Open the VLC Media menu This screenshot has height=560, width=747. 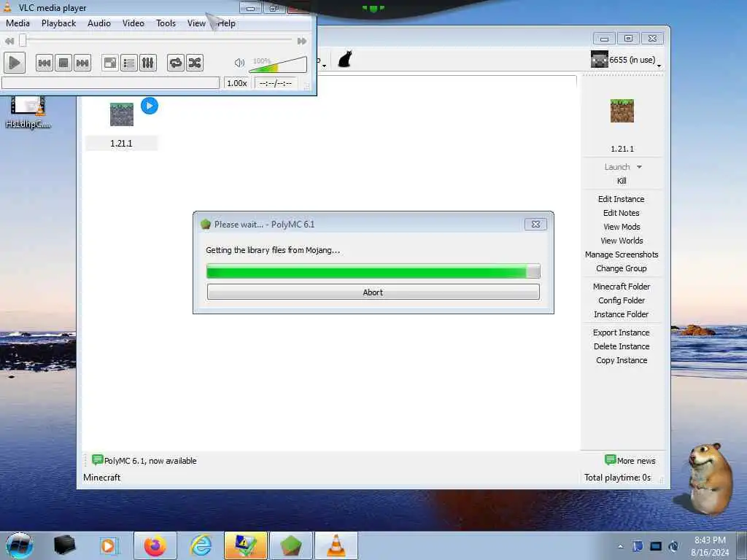click(18, 23)
